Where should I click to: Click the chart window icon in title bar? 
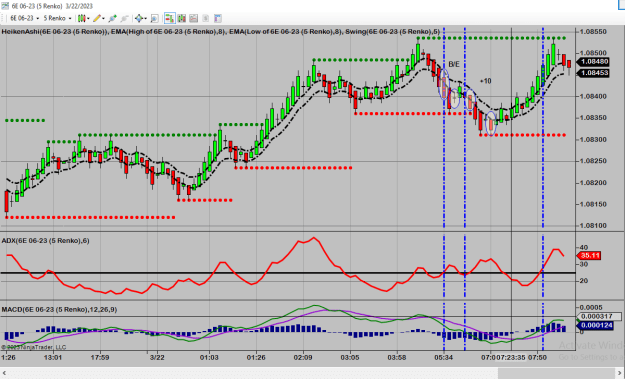click(4, 6)
